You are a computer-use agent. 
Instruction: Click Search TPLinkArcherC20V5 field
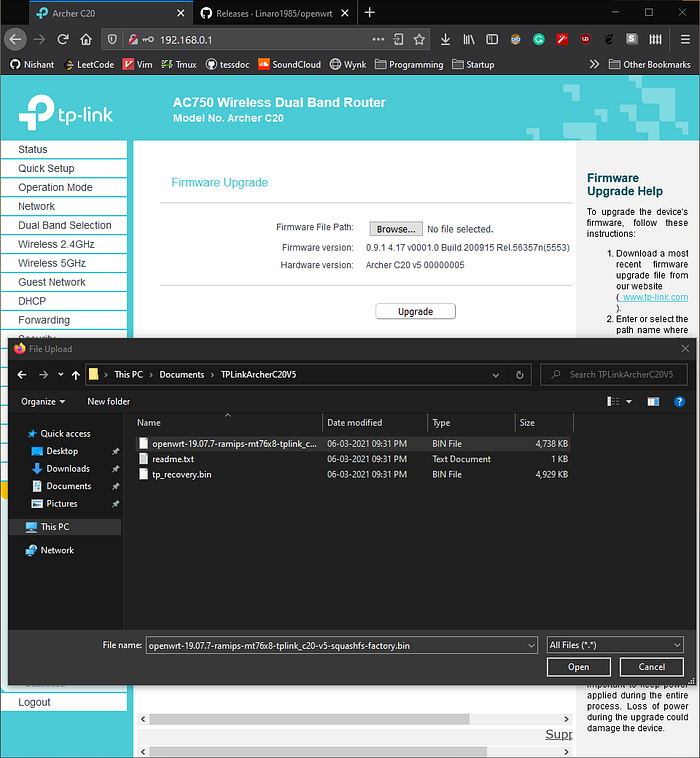click(613, 375)
